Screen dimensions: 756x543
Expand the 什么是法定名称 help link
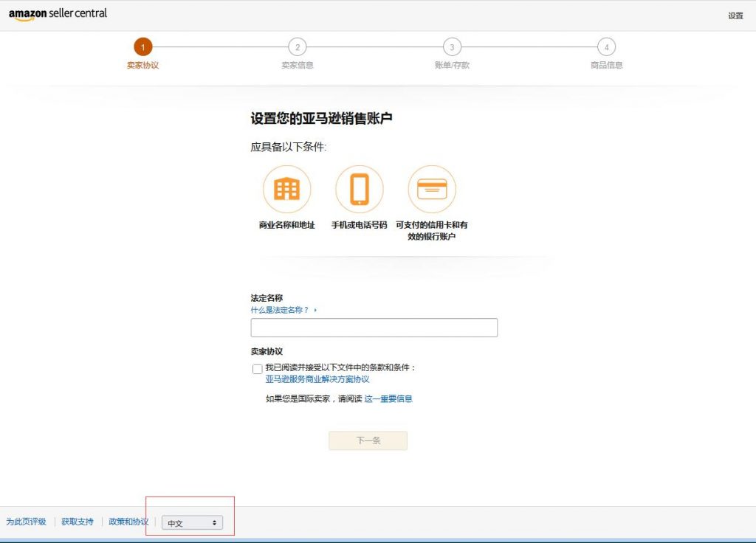[283, 311]
